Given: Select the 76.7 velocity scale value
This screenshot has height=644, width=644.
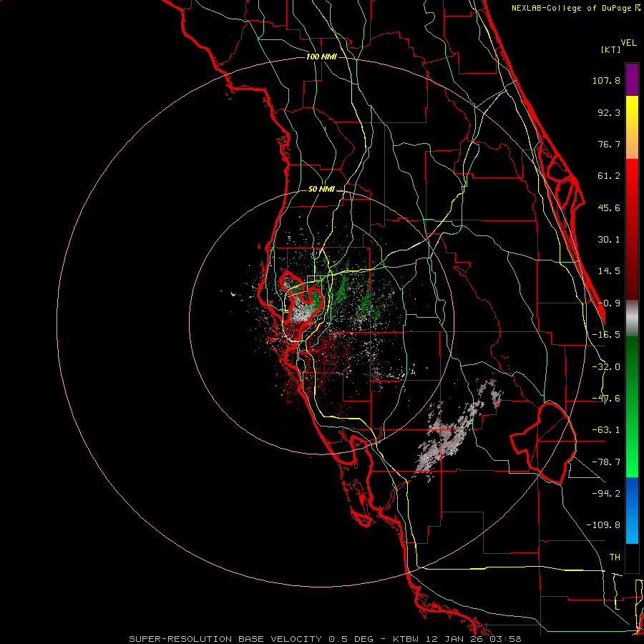Looking at the screenshot, I should [x=609, y=144].
